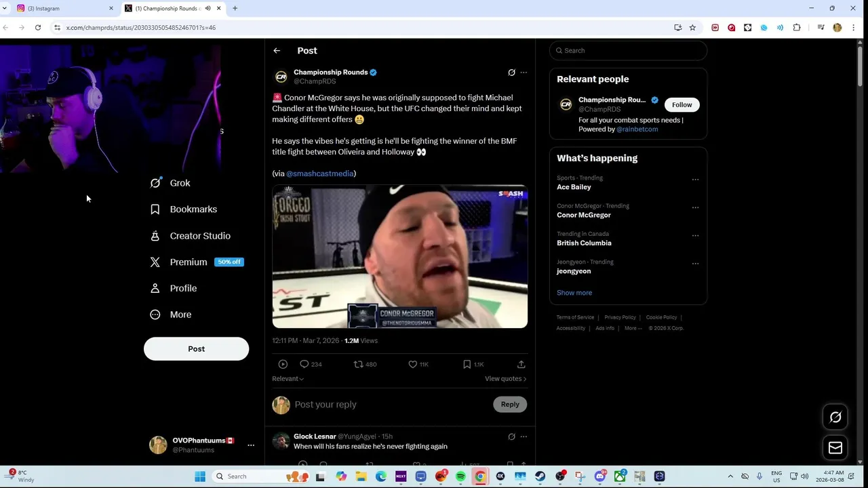The width and height of the screenshot is (868, 488).
Task: Open the @smashcastmedia mention link
Action: 320,174
